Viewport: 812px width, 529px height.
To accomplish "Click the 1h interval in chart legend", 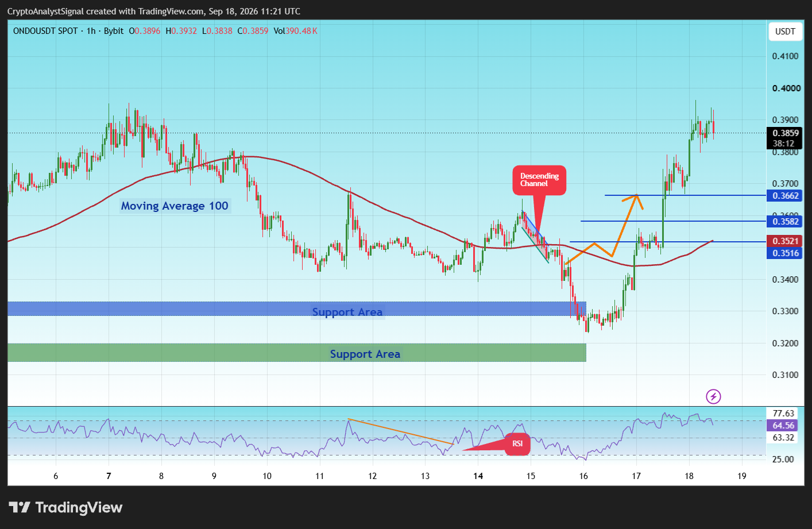I will [x=91, y=31].
